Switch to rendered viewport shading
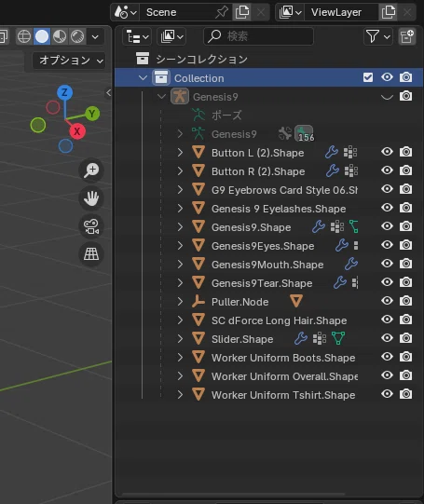 click(x=77, y=36)
